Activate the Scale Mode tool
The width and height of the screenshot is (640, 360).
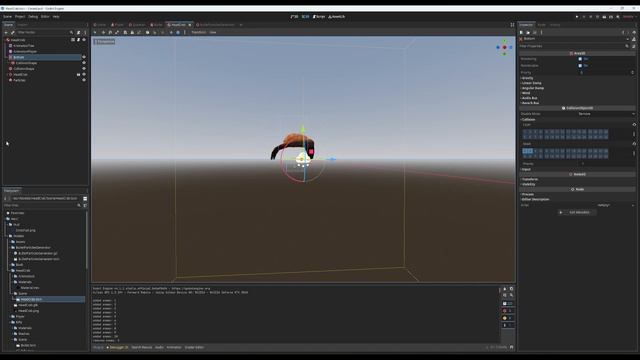(117, 32)
